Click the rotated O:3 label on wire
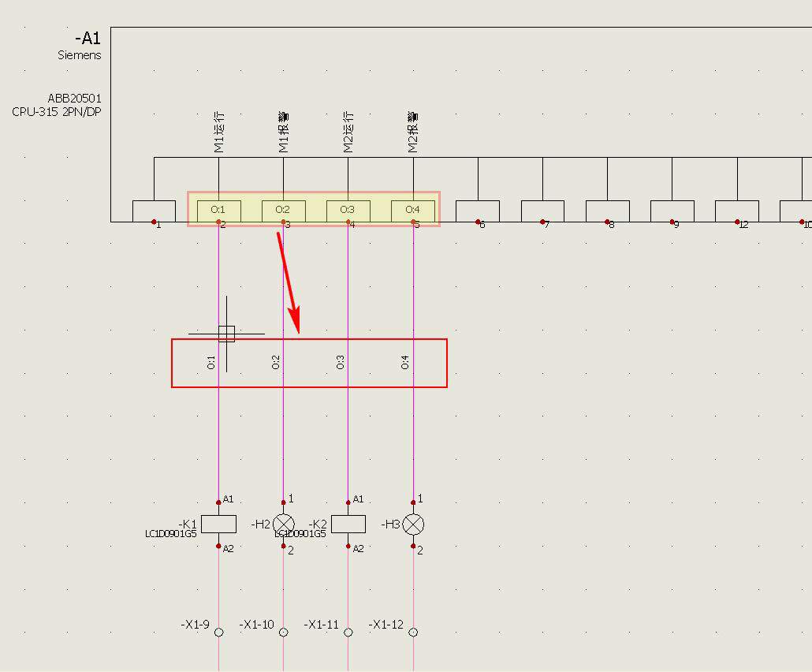Image resolution: width=812 pixels, height=672 pixels. point(341,362)
